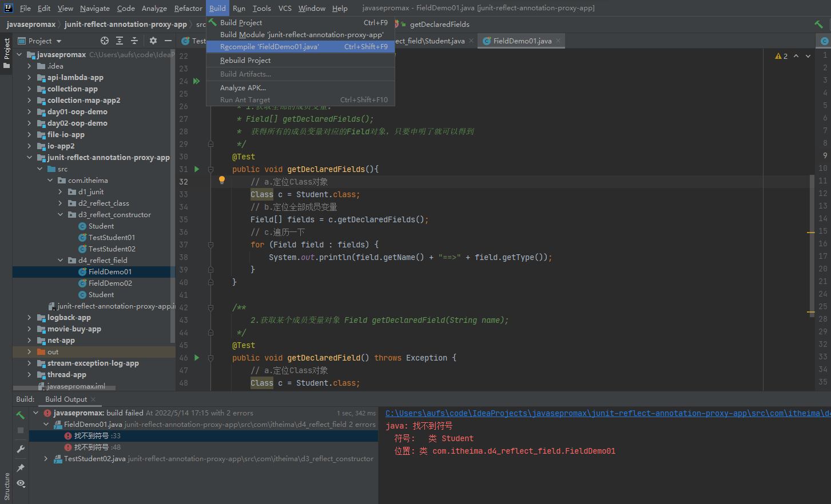
Task: Click the Expand All icon in Project panel
Action: click(x=120, y=41)
